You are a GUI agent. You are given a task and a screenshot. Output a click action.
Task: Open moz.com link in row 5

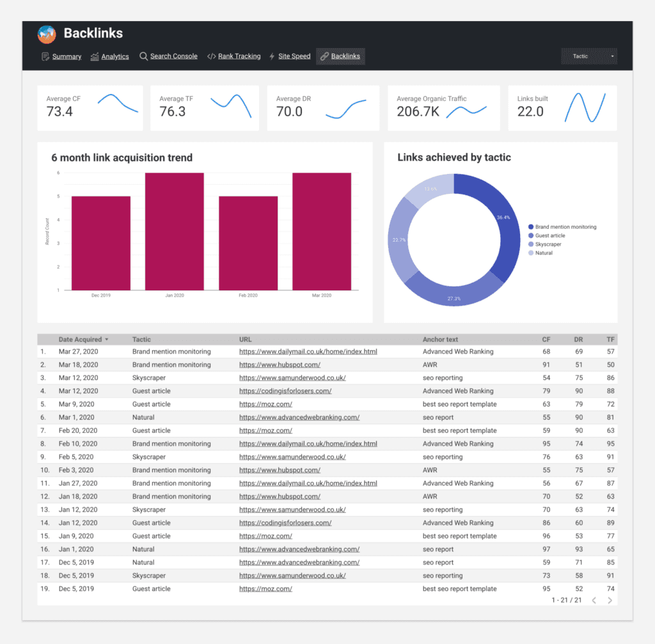pos(265,404)
